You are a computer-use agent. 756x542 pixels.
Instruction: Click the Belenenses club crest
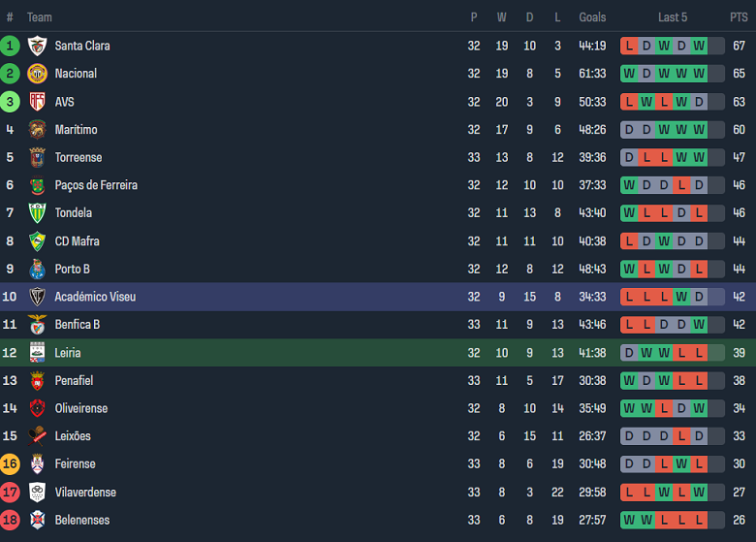point(37,520)
